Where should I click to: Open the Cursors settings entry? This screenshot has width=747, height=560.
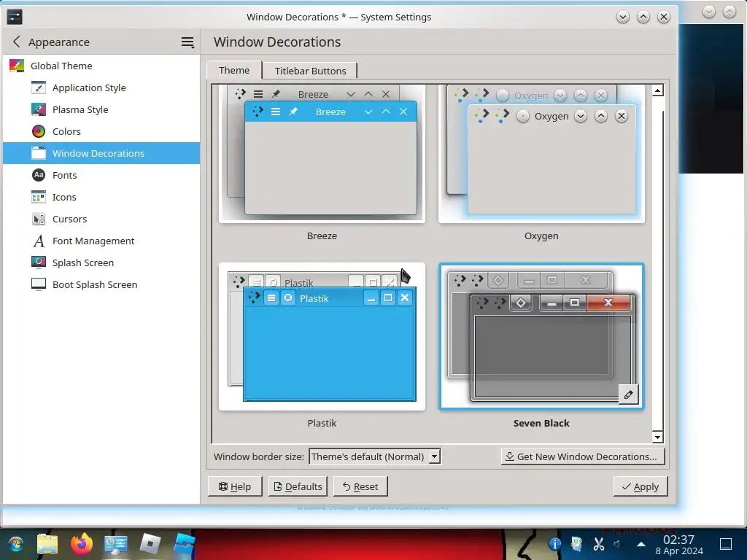pos(101,219)
